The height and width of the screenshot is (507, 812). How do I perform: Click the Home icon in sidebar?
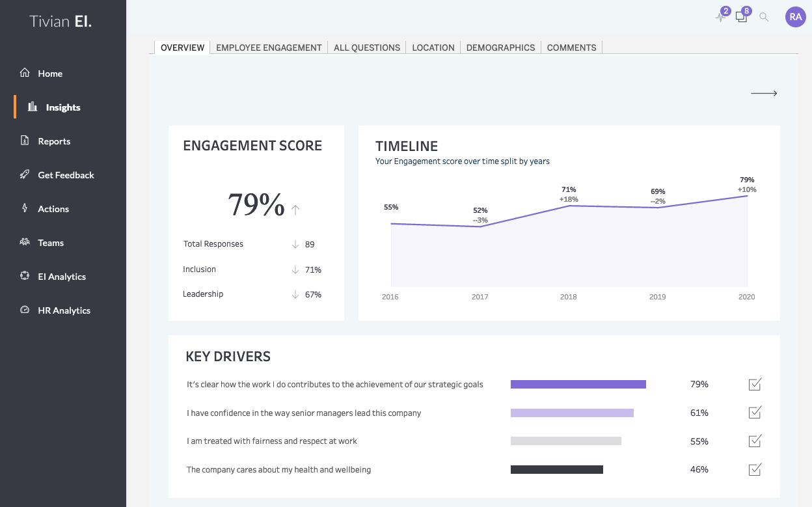click(x=25, y=73)
